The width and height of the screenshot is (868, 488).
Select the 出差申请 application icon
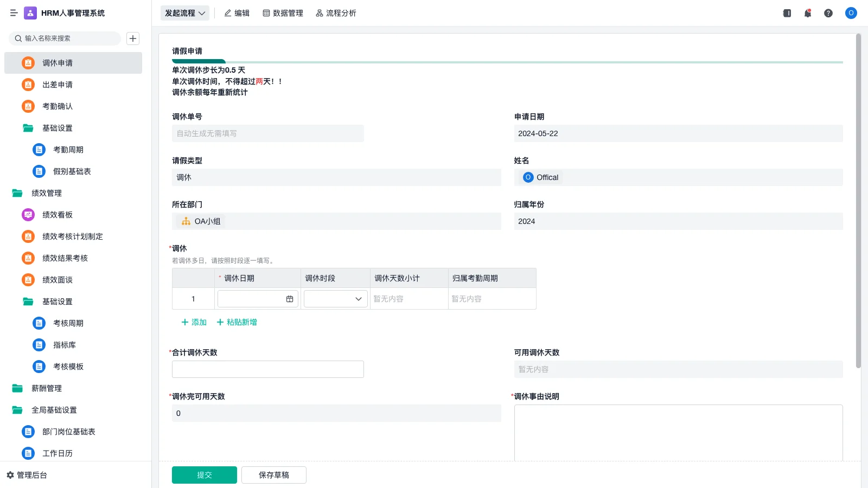coord(28,84)
